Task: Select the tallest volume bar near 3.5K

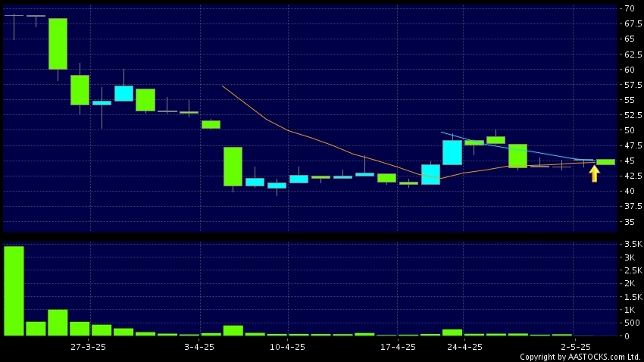Action: pyautogui.click(x=14, y=291)
